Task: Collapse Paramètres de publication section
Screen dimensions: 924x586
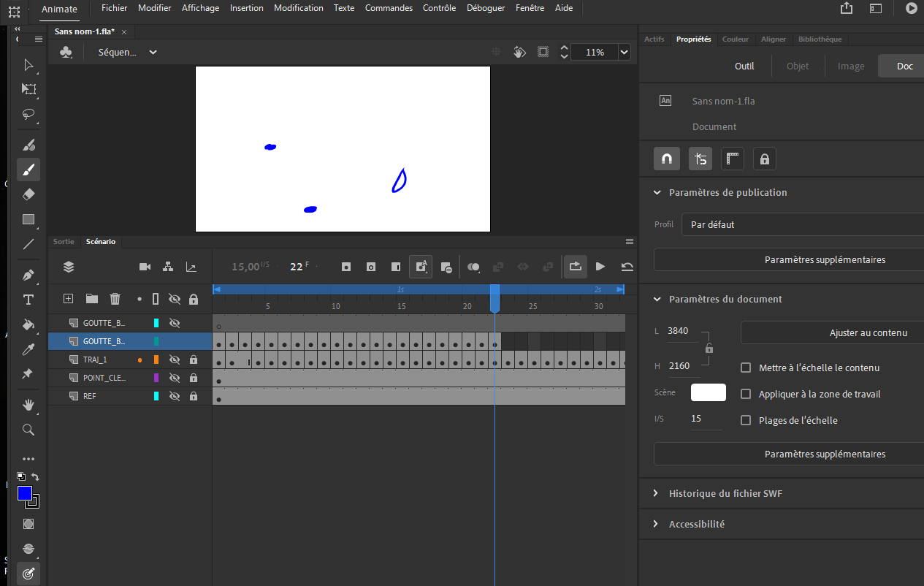Action: [x=656, y=192]
